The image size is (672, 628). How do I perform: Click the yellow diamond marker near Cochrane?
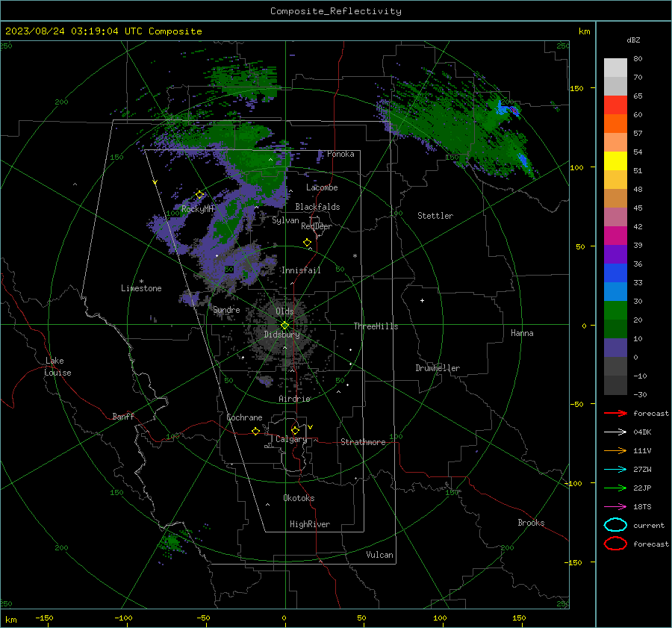[255, 431]
